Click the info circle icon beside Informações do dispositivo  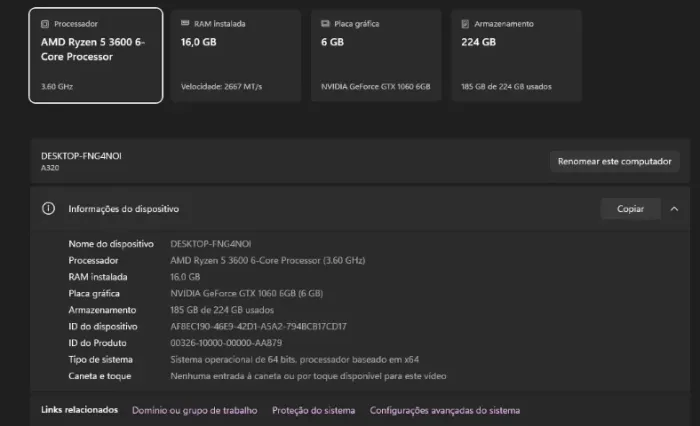(x=49, y=209)
